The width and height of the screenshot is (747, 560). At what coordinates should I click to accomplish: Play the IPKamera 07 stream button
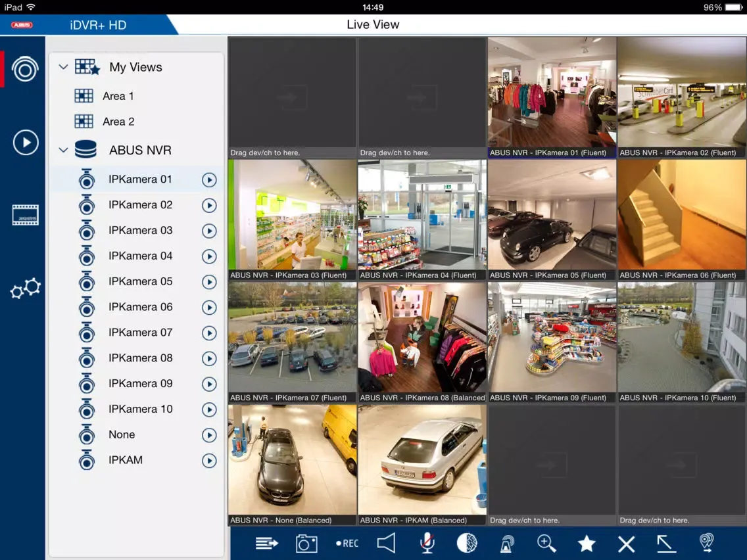click(x=209, y=333)
